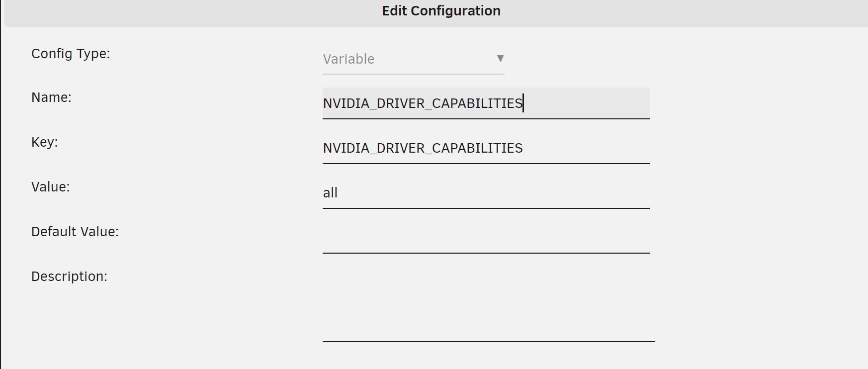
Task: Place cursor on the word all
Action: click(330, 193)
